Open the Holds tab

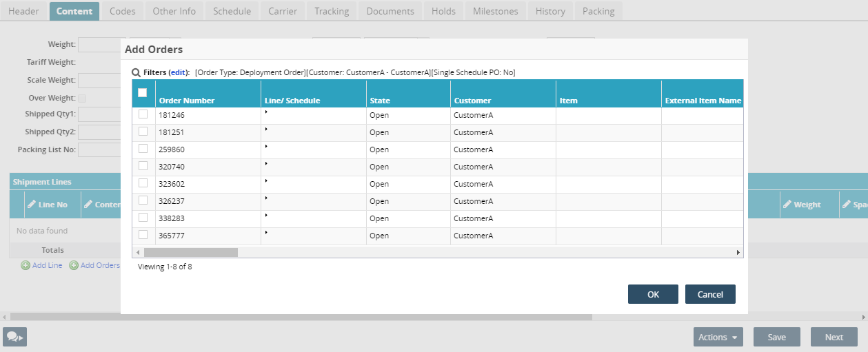pos(443,11)
